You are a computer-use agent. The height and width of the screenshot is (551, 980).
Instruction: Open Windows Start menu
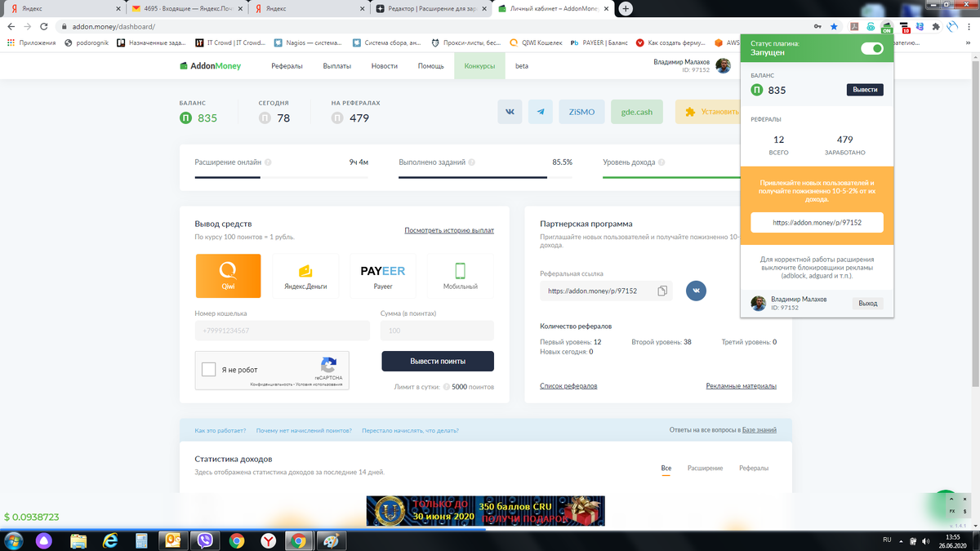[x=15, y=540]
